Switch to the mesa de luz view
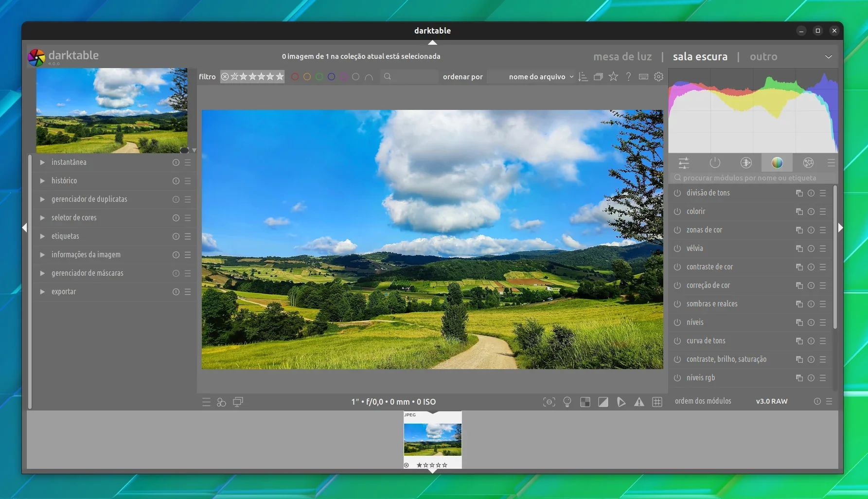868x499 pixels. click(622, 56)
